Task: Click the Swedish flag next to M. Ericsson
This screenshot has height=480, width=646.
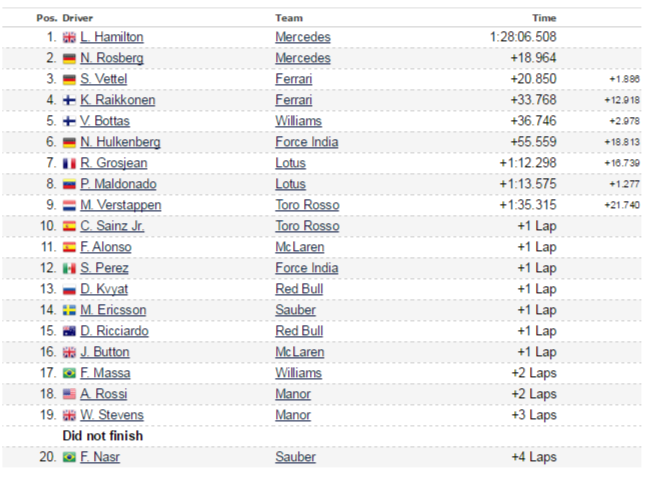Action: tap(69, 310)
